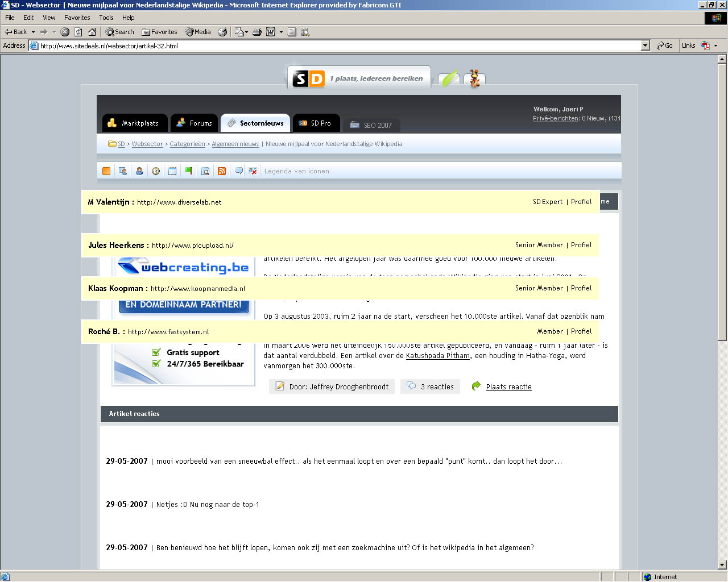Stop page loading with the Stop icon
This screenshot has width=728, height=582.
click(65, 32)
